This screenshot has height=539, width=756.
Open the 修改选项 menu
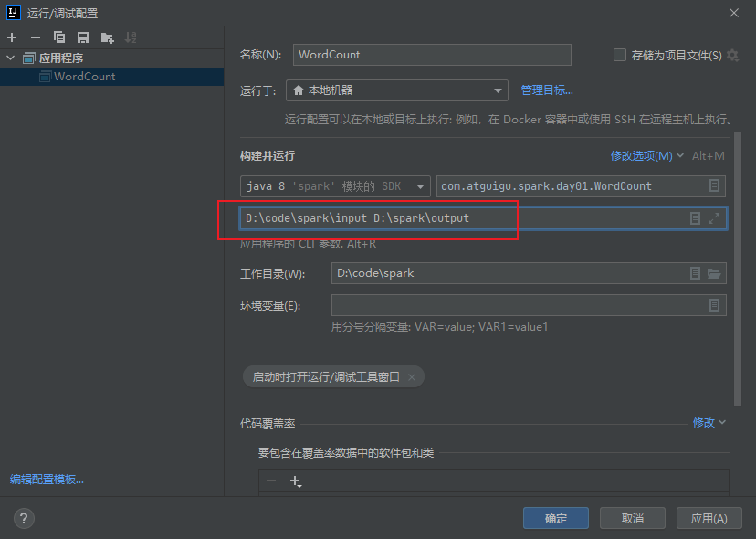click(x=646, y=156)
